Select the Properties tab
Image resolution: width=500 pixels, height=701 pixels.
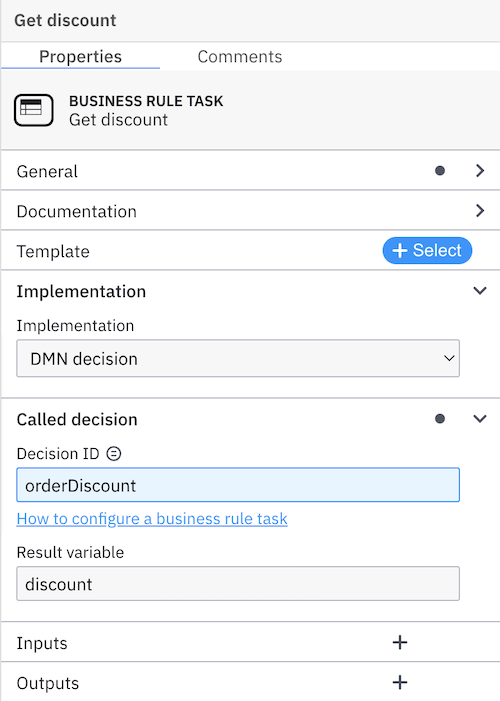click(x=81, y=57)
